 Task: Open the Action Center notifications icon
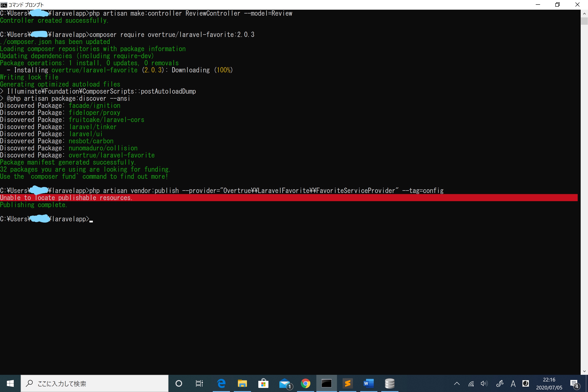click(574, 384)
